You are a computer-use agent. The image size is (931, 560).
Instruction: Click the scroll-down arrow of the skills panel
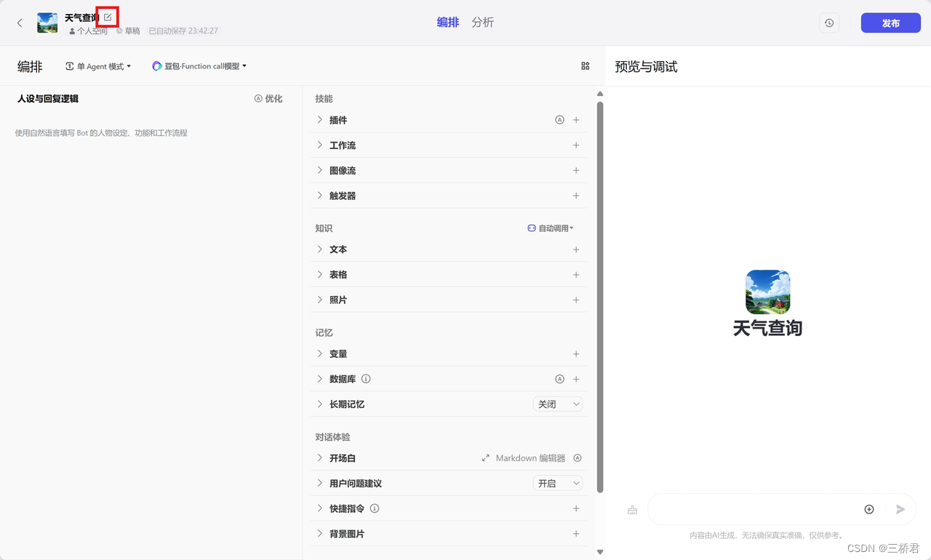[x=600, y=552]
